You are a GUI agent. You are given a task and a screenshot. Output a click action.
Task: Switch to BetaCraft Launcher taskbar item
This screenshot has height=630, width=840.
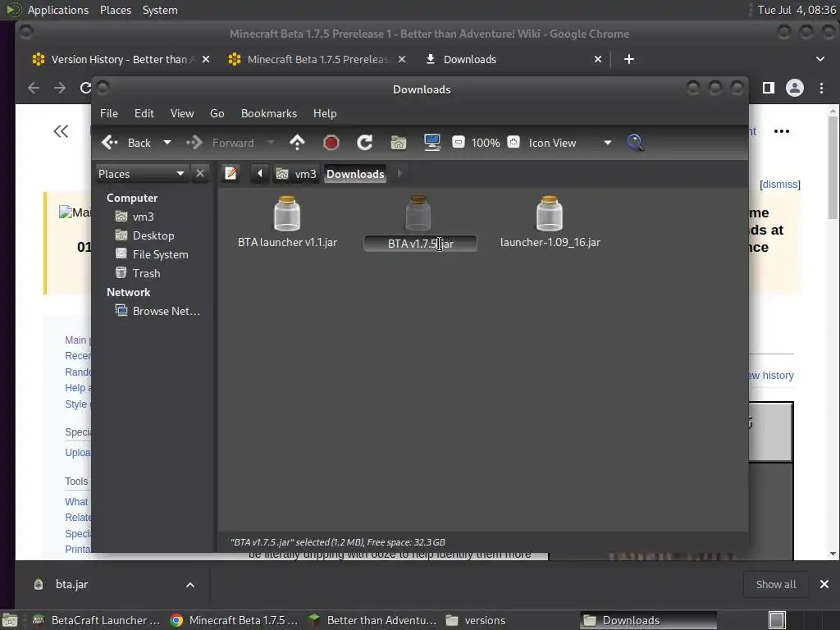[x=97, y=620]
